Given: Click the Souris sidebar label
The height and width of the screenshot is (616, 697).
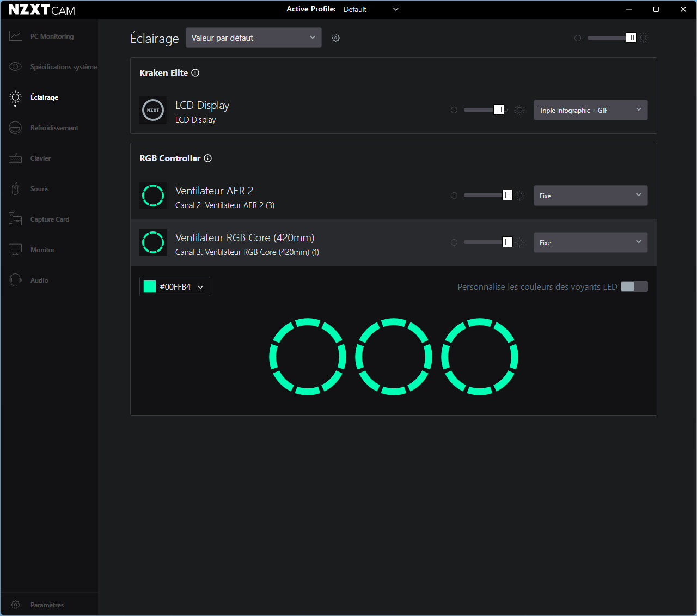Looking at the screenshot, I should 40,189.
